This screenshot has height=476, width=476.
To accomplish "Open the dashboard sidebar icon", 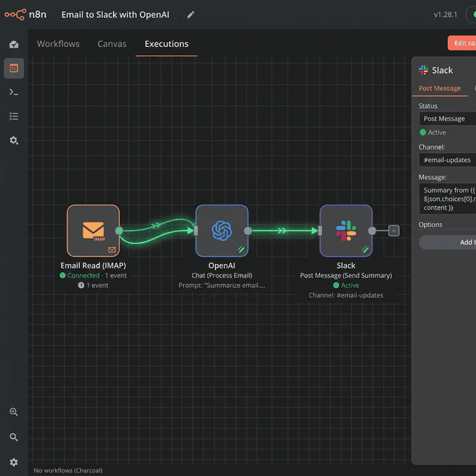I will (x=13, y=45).
